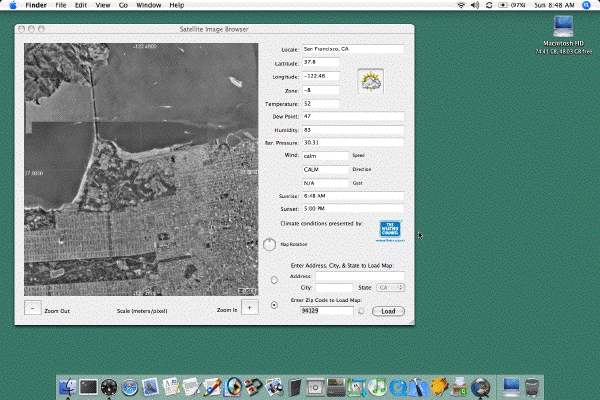Select the zip code radio button

pyautogui.click(x=274, y=305)
